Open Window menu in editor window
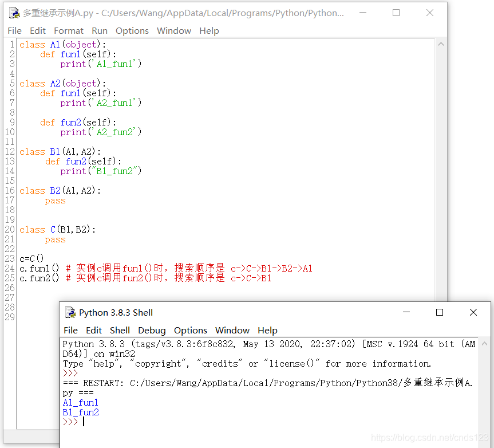The width and height of the screenshot is (494, 448). 174,30
